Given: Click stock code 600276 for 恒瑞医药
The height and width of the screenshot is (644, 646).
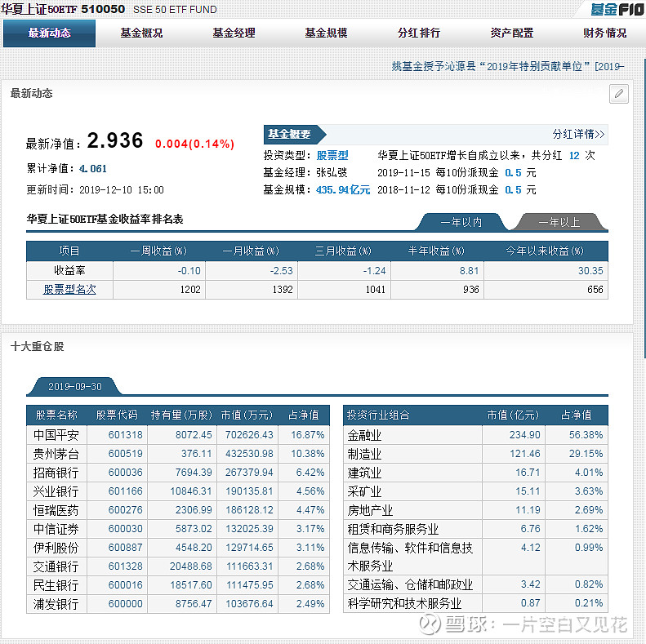Looking at the screenshot, I should 125,510.
